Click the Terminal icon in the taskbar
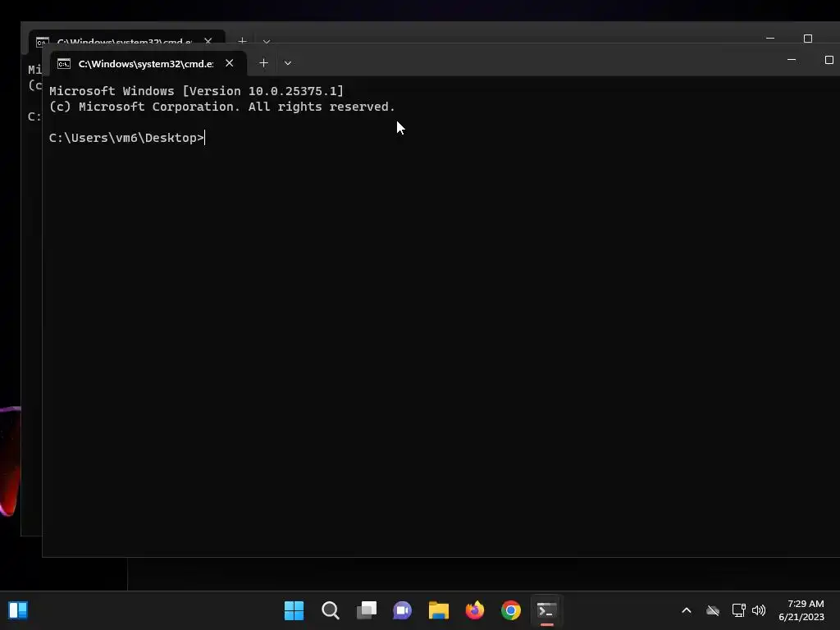Image resolution: width=840 pixels, height=630 pixels. [x=547, y=610]
